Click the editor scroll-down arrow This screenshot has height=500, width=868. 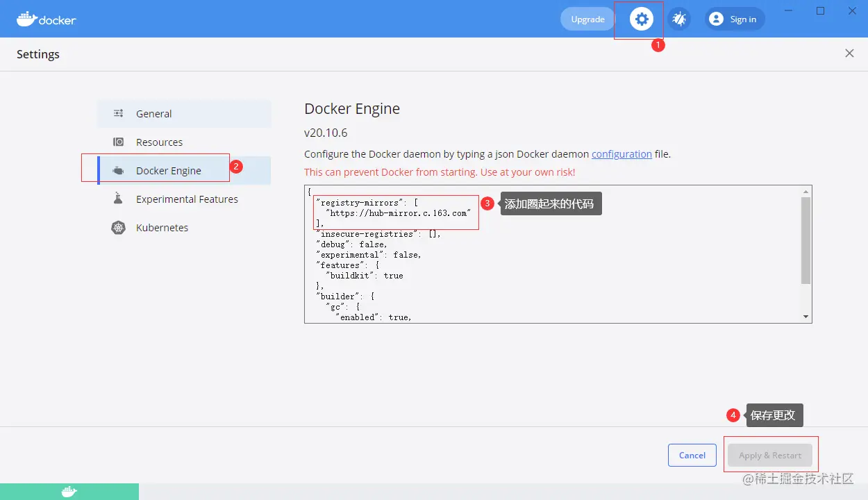[806, 317]
